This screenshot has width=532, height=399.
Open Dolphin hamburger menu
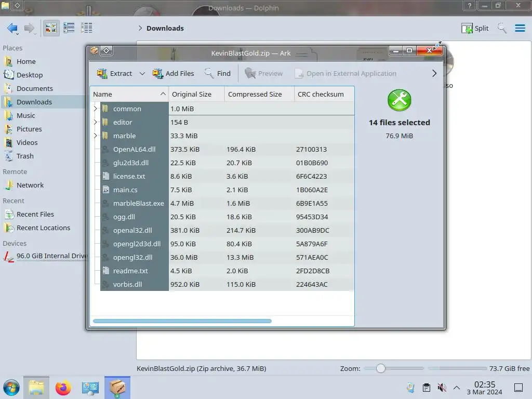click(520, 28)
